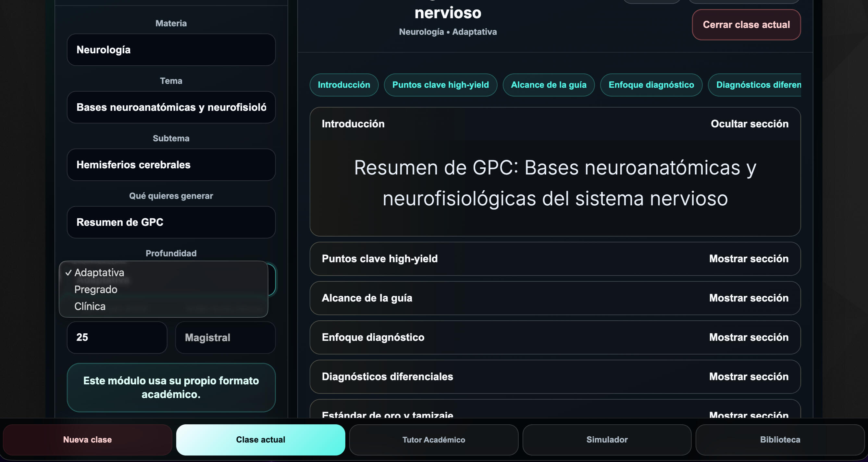This screenshot has width=868, height=462.
Task: Collapse Introducción via Ocultar sección
Action: (x=750, y=124)
